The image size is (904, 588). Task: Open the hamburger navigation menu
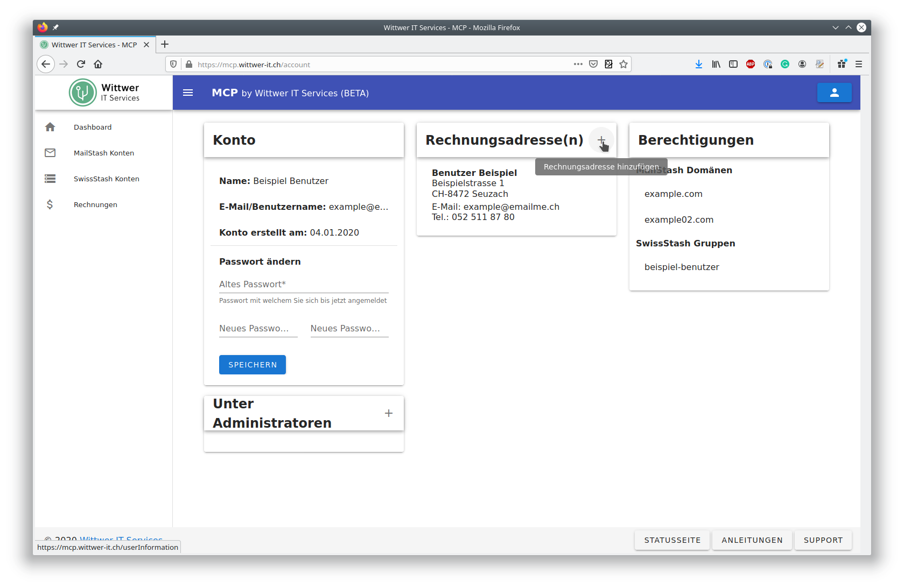pos(188,93)
